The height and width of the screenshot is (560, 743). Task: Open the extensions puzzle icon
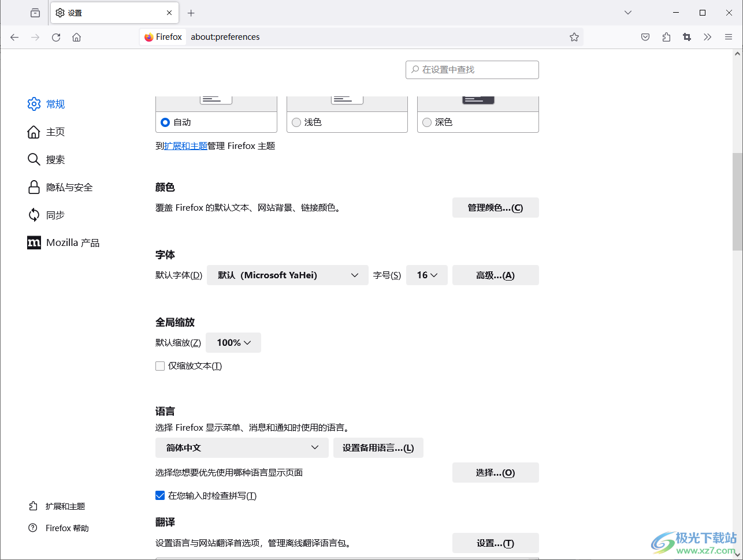tap(666, 37)
